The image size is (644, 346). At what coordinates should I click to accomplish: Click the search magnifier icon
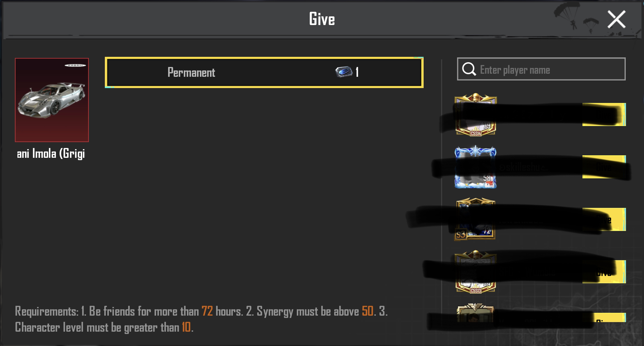pos(469,69)
